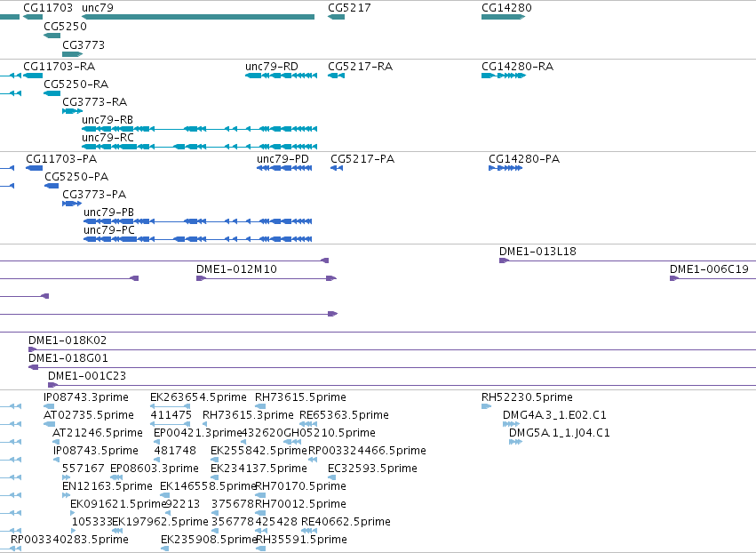This screenshot has height=553, width=756.
Task: Select the EP08603.3prime EST
Action: 116,477
